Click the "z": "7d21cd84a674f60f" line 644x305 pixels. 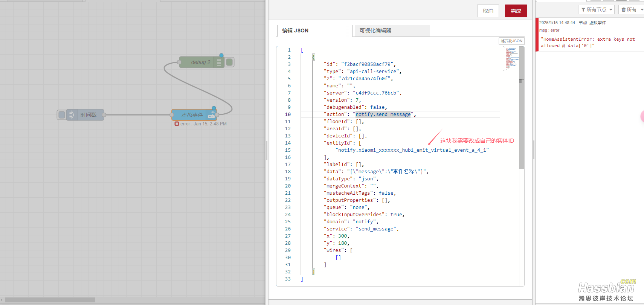pyautogui.click(x=358, y=78)
